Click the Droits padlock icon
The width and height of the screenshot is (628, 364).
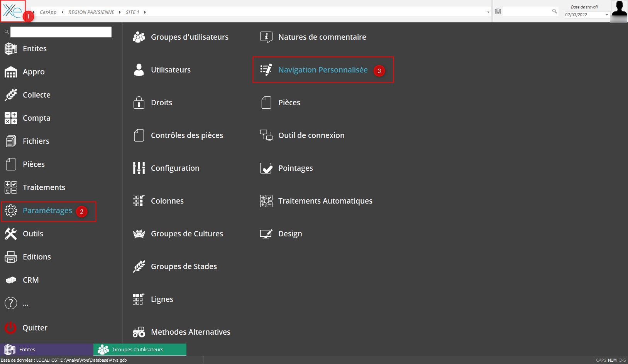(x=139, y=103)
